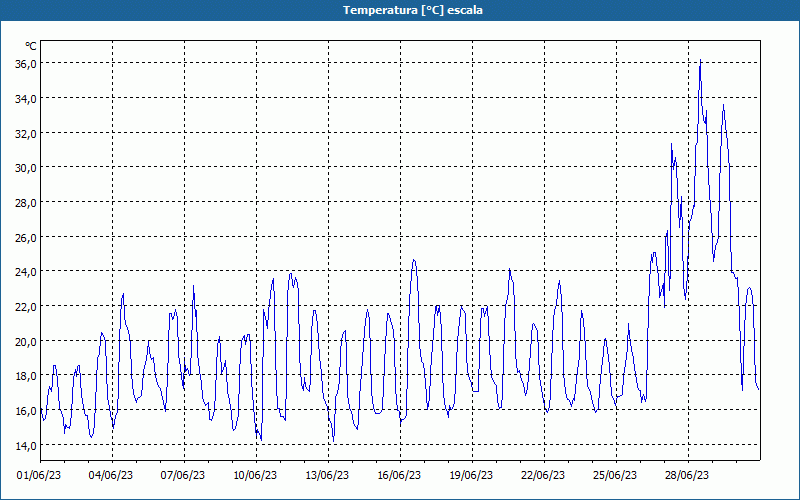Screen dimensions: 800x500
Task: Select the 19/06/23 date label
Action: point(471,475)
